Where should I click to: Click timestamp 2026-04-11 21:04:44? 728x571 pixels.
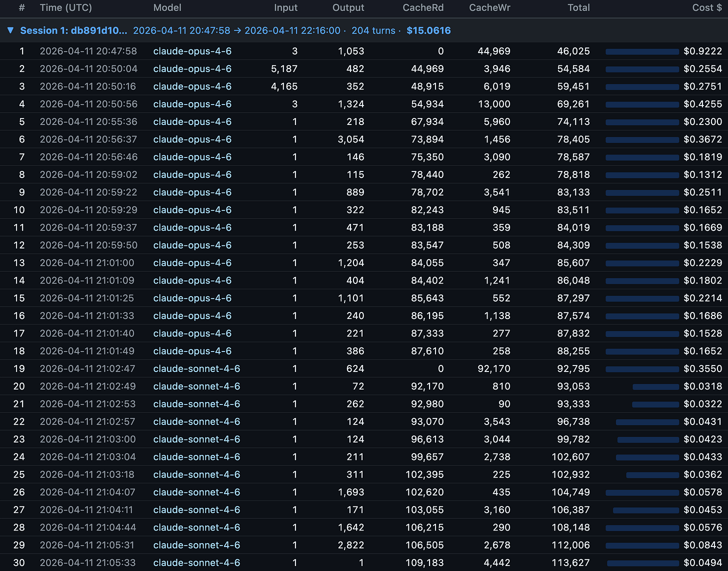(87, 527)
